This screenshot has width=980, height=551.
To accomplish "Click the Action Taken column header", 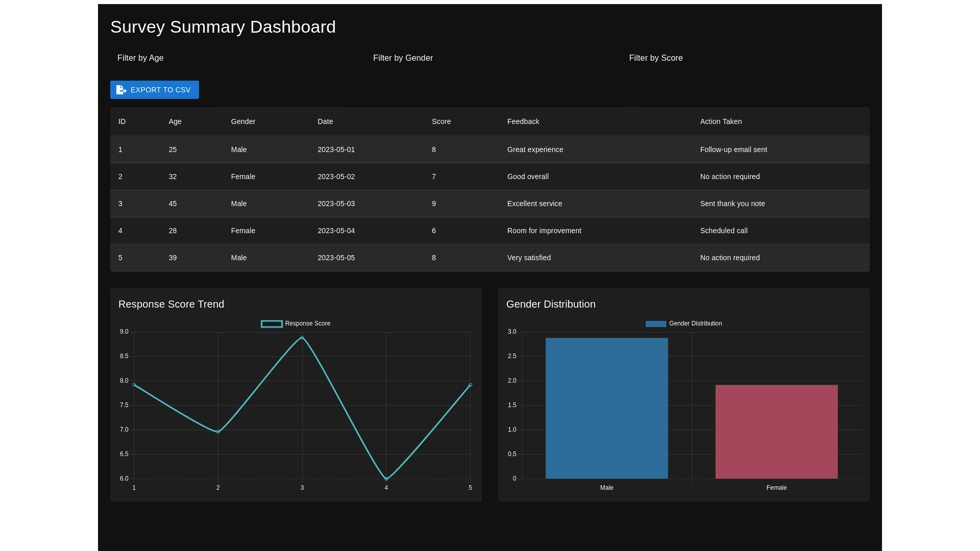I will coord(721,121).
